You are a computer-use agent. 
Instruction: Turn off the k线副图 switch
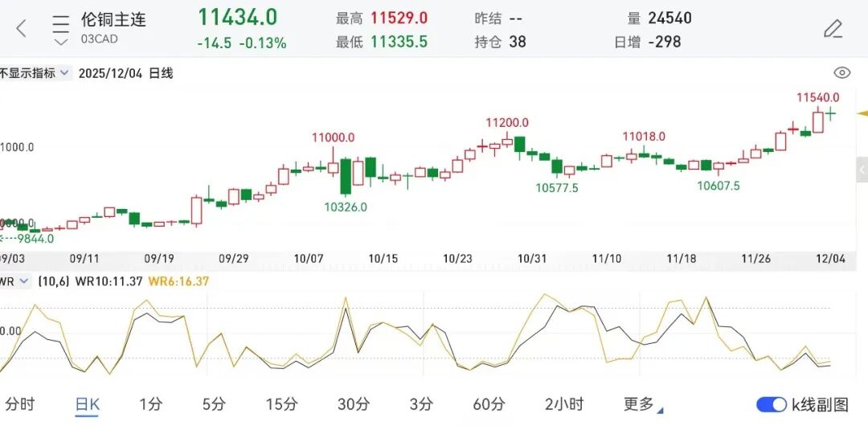click(x=771, y=404)
